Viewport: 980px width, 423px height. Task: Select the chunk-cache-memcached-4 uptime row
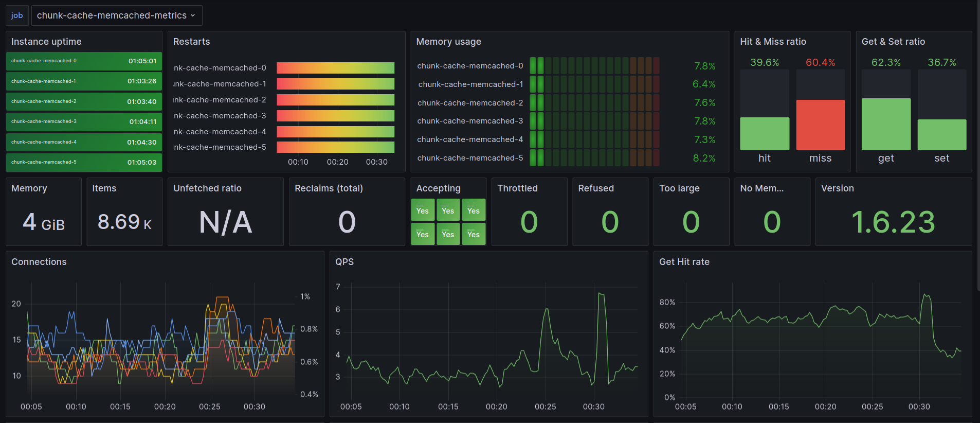[x=84, y=142]
